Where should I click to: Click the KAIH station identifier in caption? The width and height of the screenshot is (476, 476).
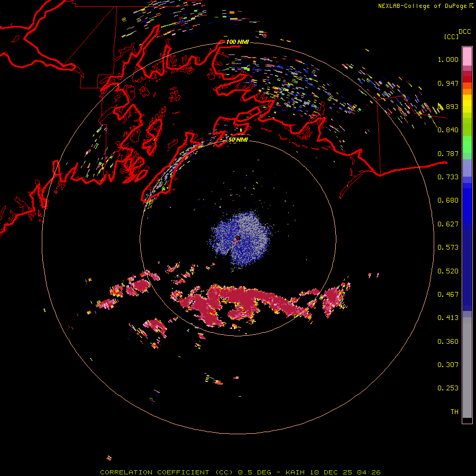point(295,472)
